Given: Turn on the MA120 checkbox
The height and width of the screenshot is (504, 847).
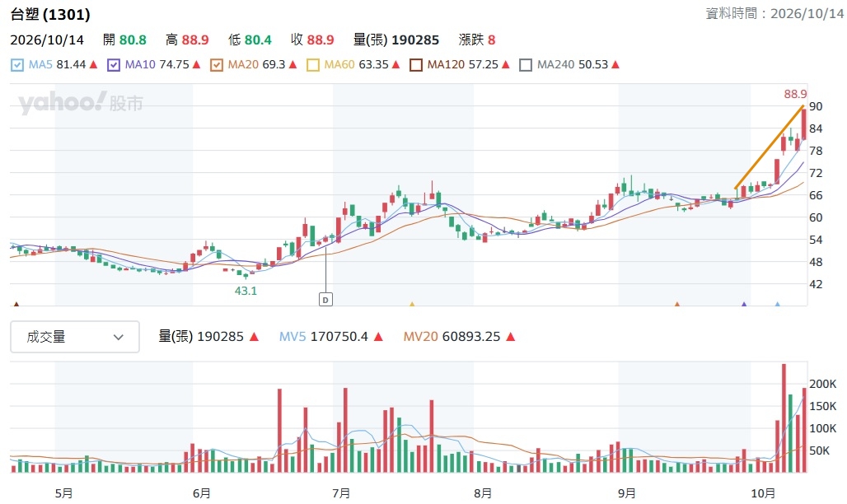Looking at the screenshot, I should pos(416,65).
